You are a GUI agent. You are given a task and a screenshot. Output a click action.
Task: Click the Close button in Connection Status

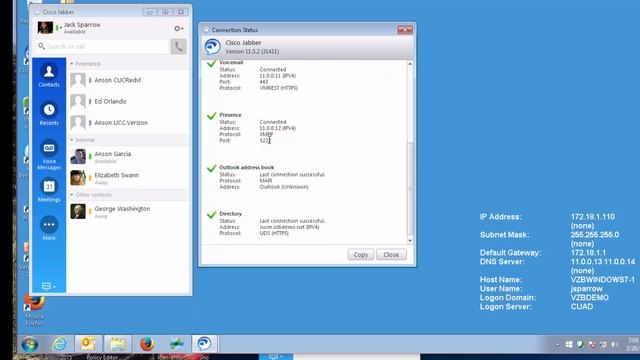point(391,254)
